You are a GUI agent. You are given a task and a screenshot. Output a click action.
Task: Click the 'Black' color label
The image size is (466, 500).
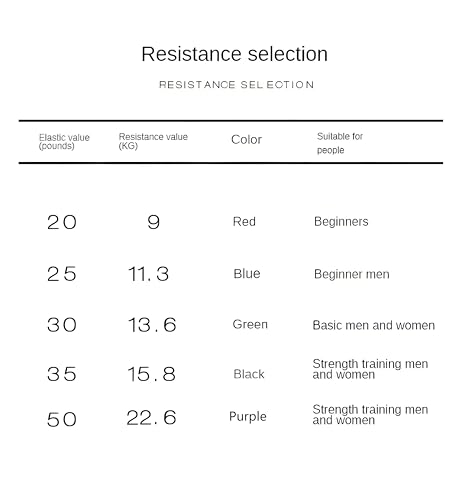(x=249, y=374)
